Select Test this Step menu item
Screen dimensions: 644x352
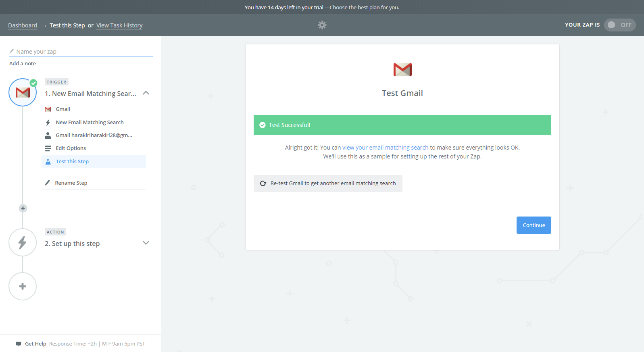(x=94, y=162)
